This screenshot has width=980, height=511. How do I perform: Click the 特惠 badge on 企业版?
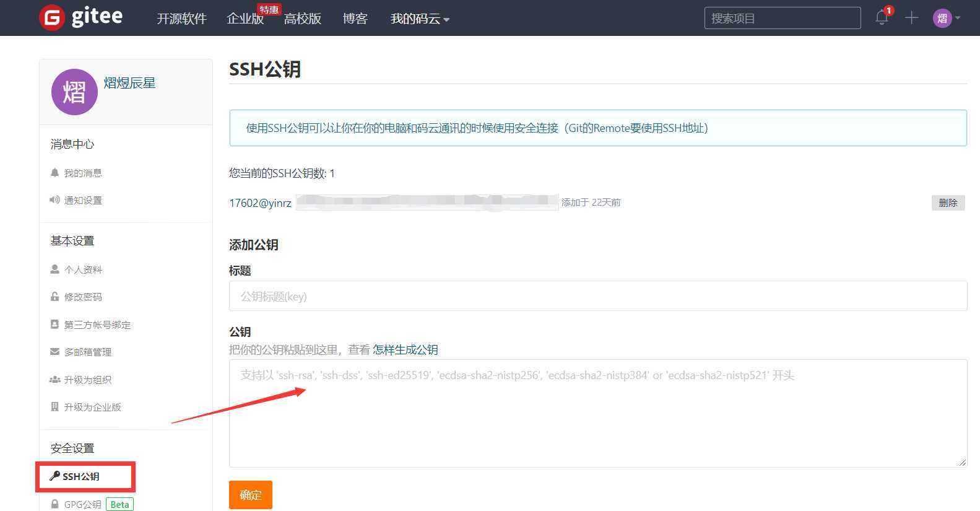[x=269, y=9]
